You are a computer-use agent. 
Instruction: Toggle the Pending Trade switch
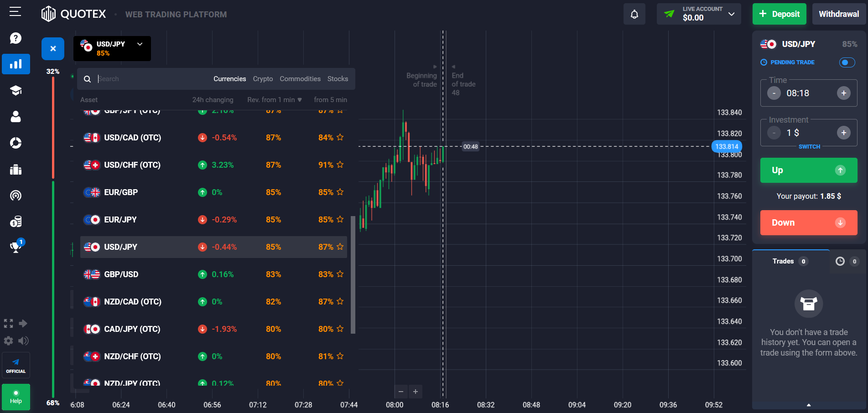(847, 62)
